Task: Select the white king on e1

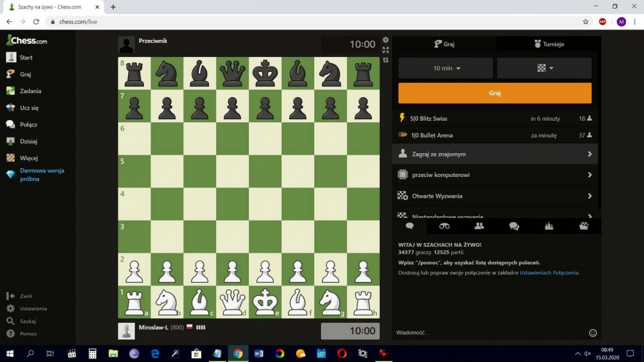Action: pos(265,302)
